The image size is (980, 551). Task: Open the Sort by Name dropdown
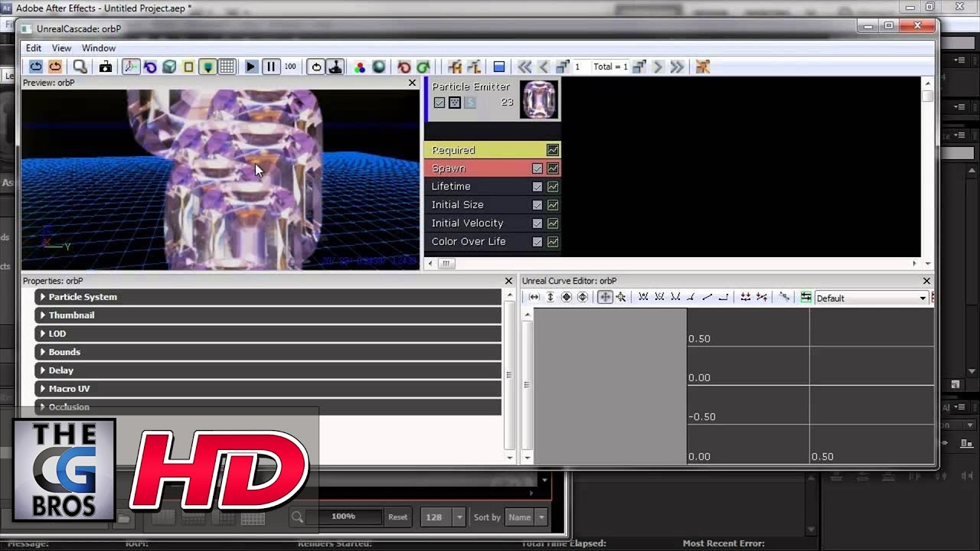[527, 517]
